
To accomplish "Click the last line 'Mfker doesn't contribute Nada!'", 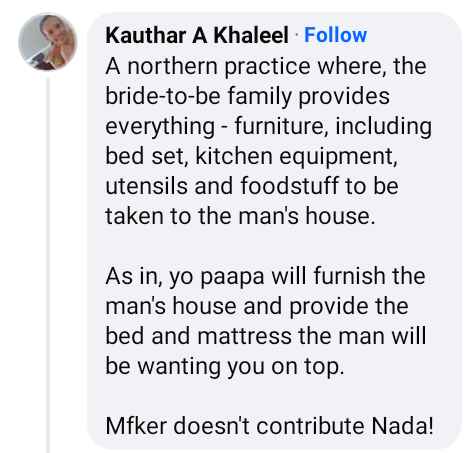I will 269,426.
